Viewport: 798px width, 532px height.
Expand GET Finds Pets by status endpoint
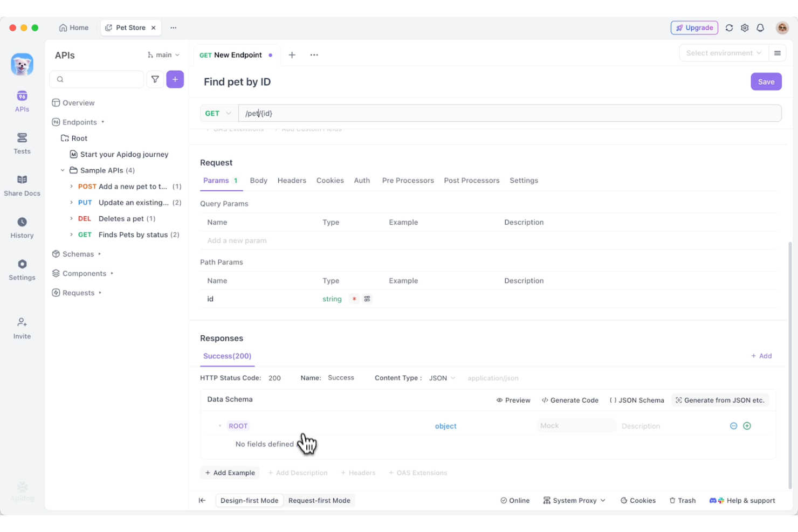(x=71, y=235)
